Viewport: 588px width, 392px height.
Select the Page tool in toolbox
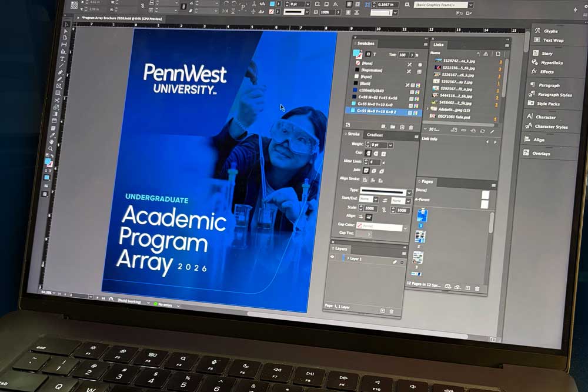click(x=65, y=38)
